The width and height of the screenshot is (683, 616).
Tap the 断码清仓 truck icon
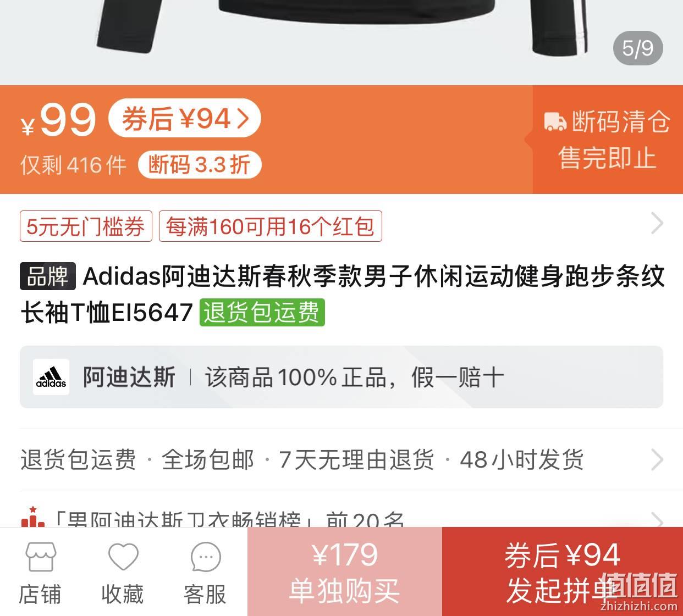click(x=555, y=121)
